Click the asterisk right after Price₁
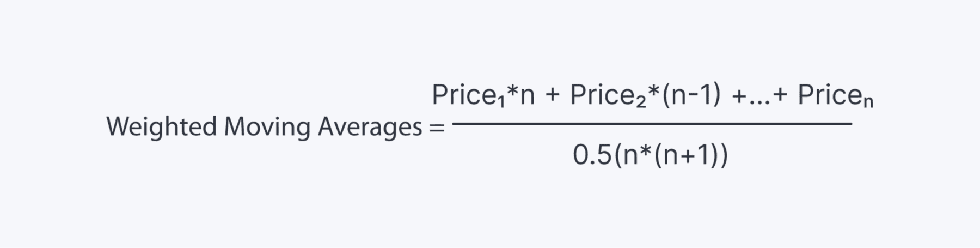The width and height of the screenshot is (980, 248). (x=512, y=91)
